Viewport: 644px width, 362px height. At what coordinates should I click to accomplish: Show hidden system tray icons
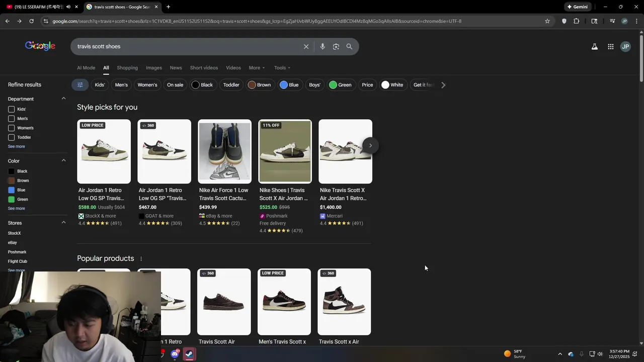coord(560,354)
